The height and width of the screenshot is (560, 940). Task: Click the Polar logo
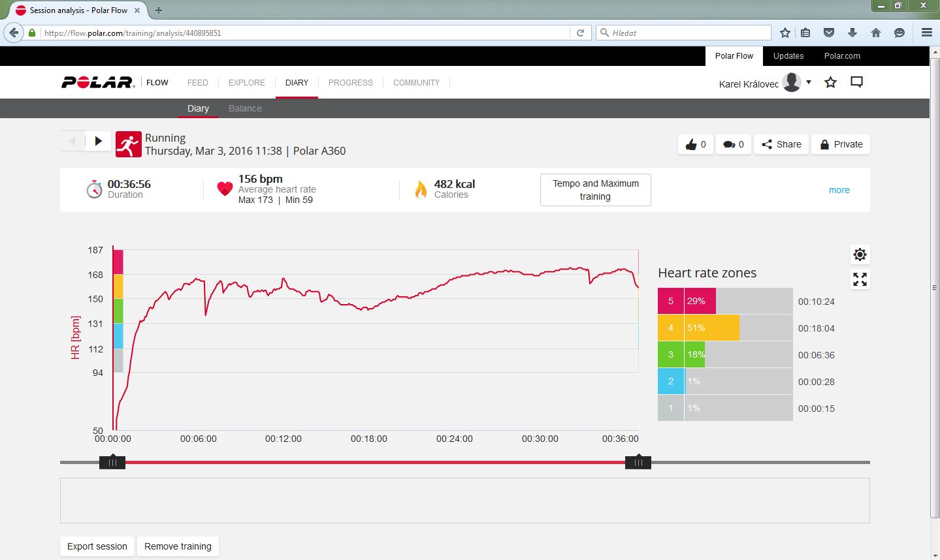tap(97, 82)
